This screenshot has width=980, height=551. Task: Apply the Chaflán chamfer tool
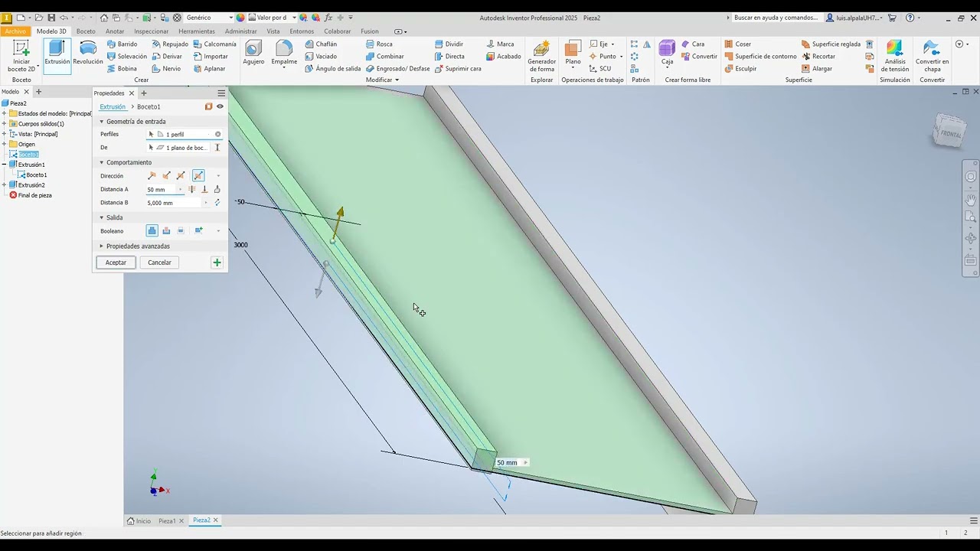pos(320,44)
